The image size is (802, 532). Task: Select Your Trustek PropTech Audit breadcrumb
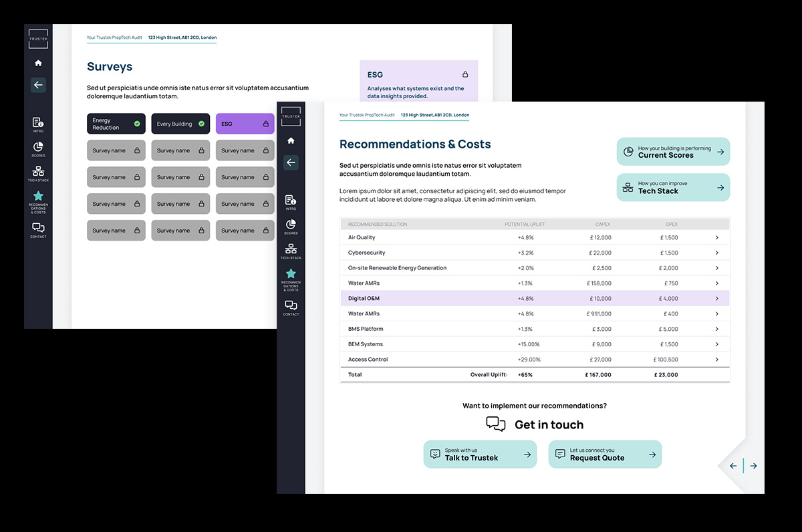pyautogui.click(x=367, y=115)
